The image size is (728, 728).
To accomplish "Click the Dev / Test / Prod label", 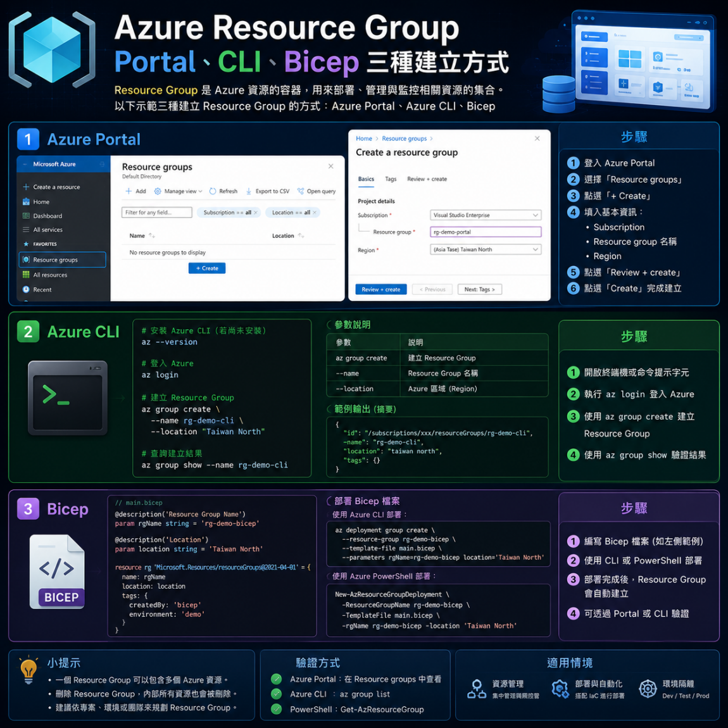I will pos(686,696).
